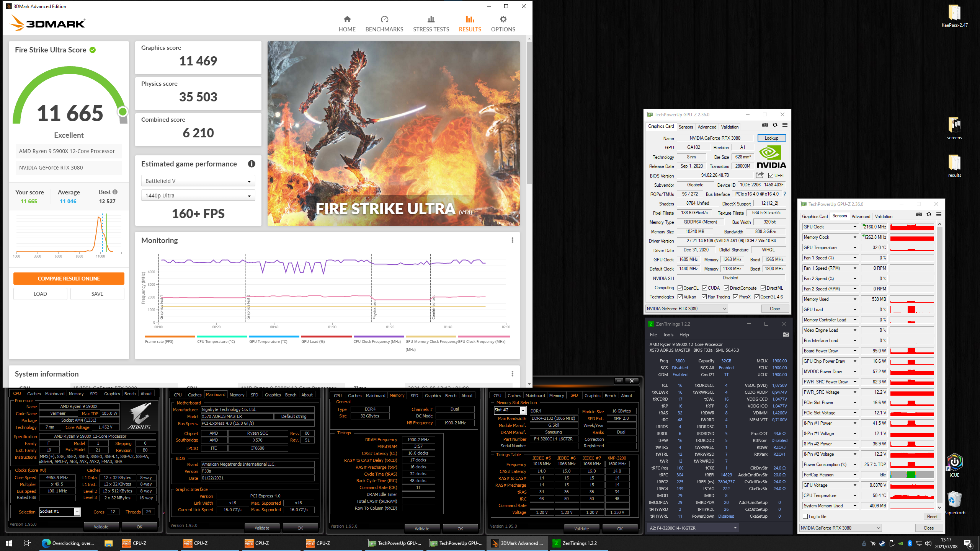Enable Log to file in GPU-Z Sensors

pos(805,517)
